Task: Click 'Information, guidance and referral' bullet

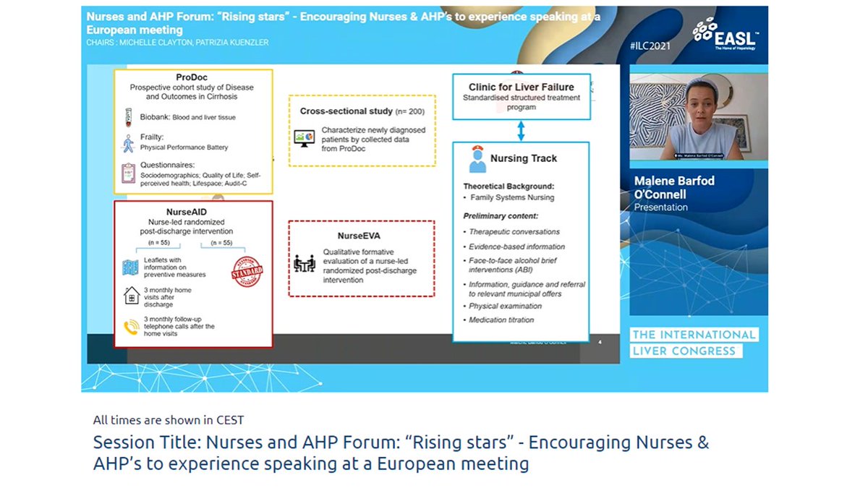Action: (527, 289)
